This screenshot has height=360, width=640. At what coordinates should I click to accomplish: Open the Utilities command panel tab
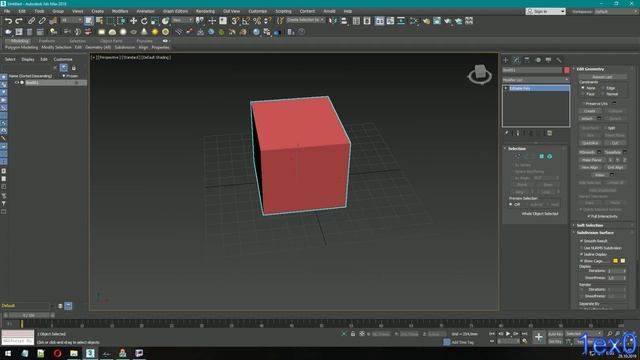559,60
